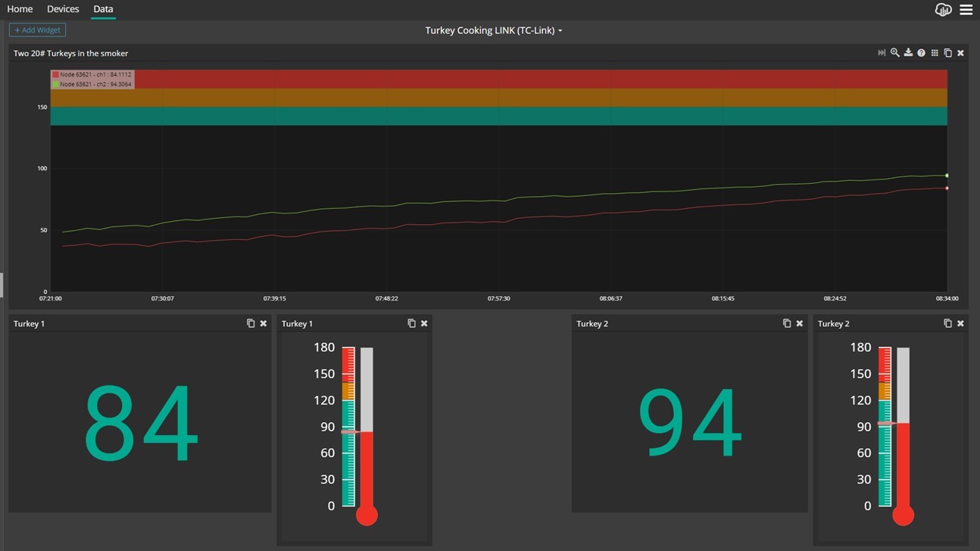Viewport: 980px width, 551px height.
Task: Click the chart zoom magnifier icon
Action: [894, 53]
